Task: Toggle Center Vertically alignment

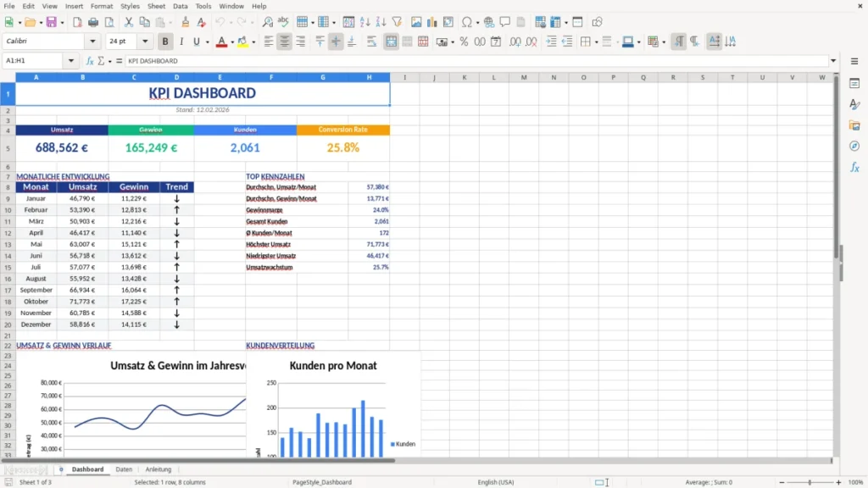Action: tap(336, 42)
